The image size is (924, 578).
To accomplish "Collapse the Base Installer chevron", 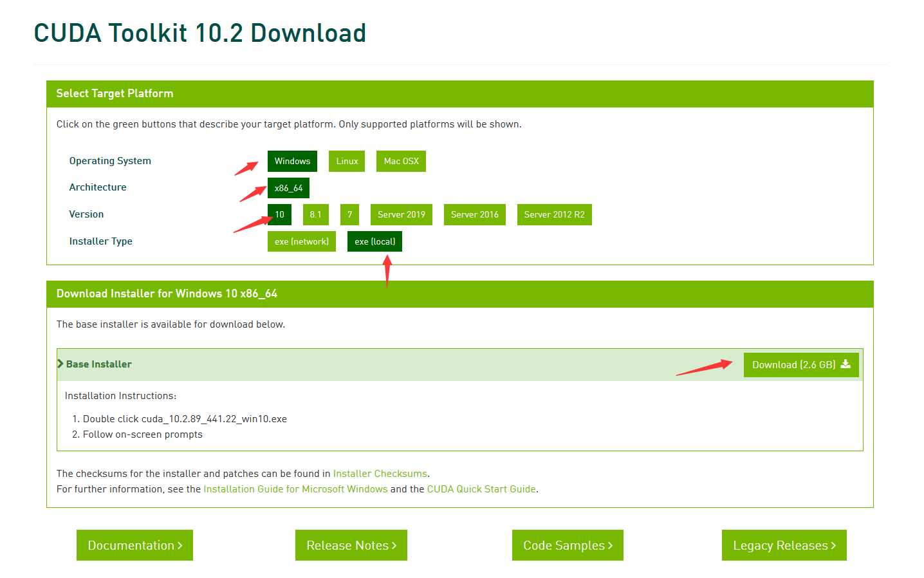I will tap(60, 364).
